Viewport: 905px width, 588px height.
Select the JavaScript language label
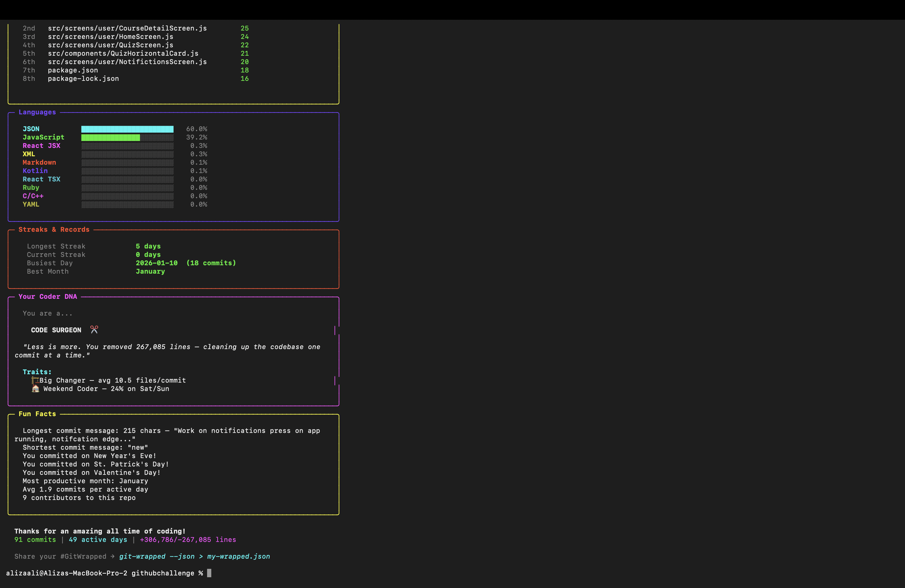[43, 137]
